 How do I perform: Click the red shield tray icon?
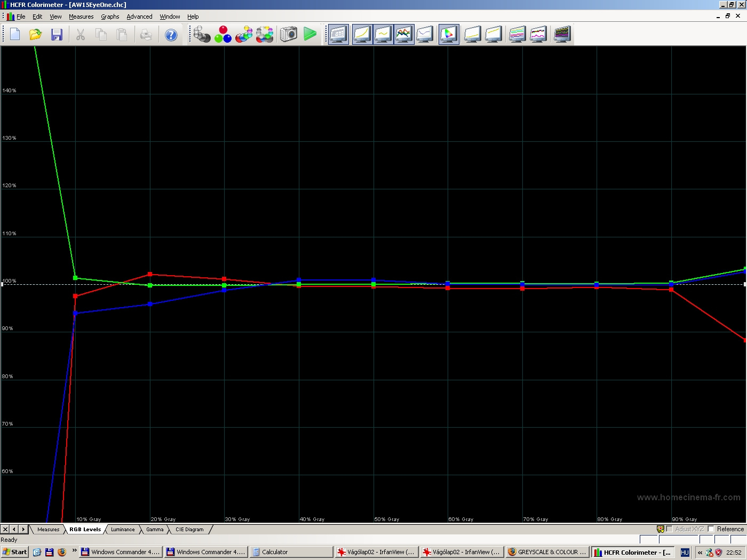[718, 553]
